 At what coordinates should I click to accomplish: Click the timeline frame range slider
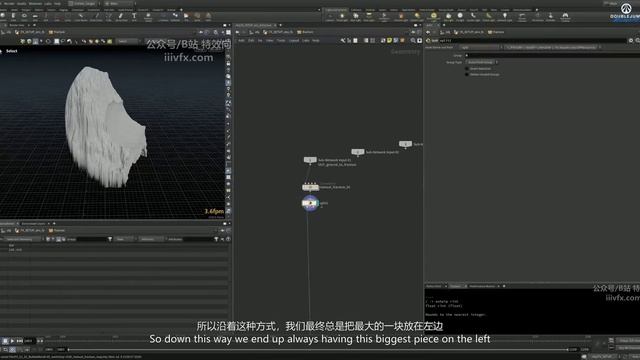coord(317,349)
